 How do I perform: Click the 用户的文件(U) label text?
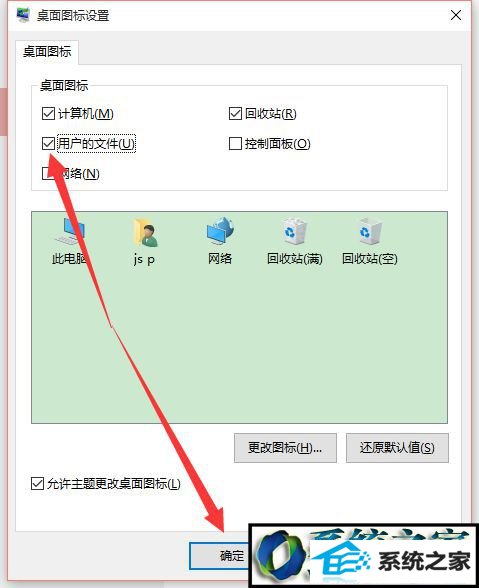pos(96,144)
